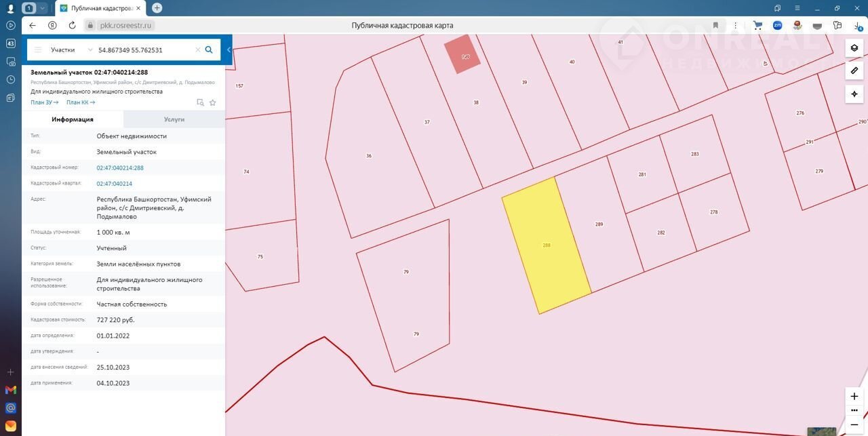Zoom in the map with plus button
The width and height of the screenshot is (868, 436).
tap(854, 396)
